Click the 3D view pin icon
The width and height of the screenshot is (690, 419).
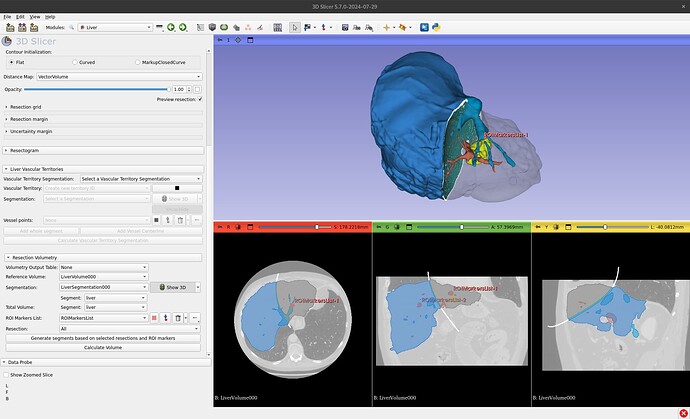point(220,40)
